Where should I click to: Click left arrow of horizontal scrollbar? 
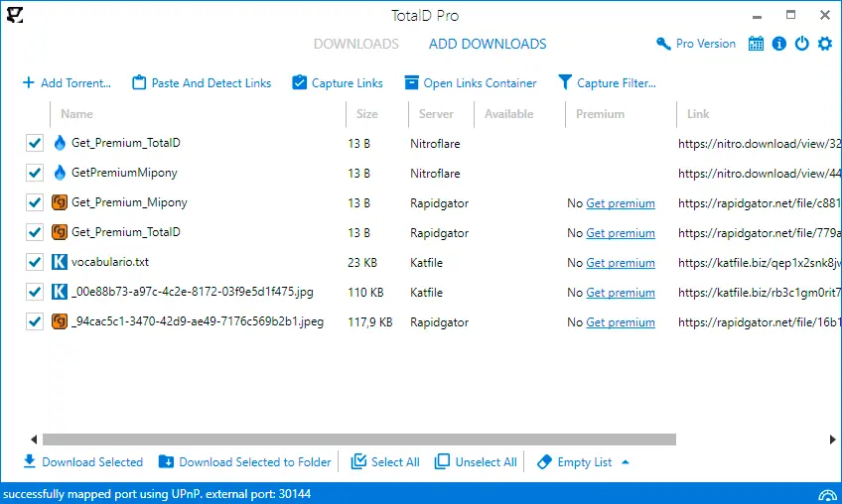tap(34, 440)
